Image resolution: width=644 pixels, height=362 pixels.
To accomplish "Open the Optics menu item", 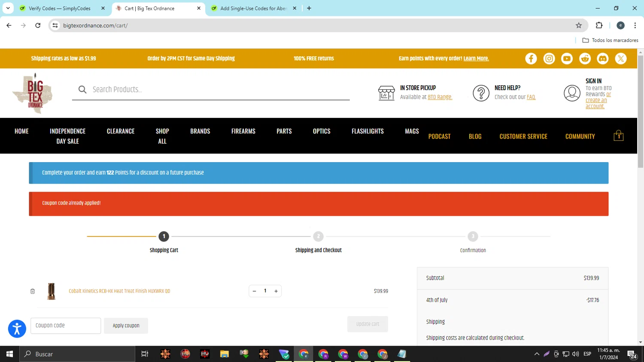I will point(322,131).
